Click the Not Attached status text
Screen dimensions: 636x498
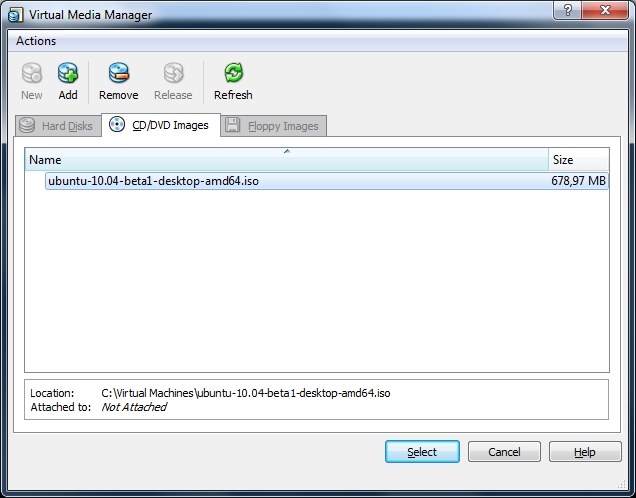(x=134, y=407)
